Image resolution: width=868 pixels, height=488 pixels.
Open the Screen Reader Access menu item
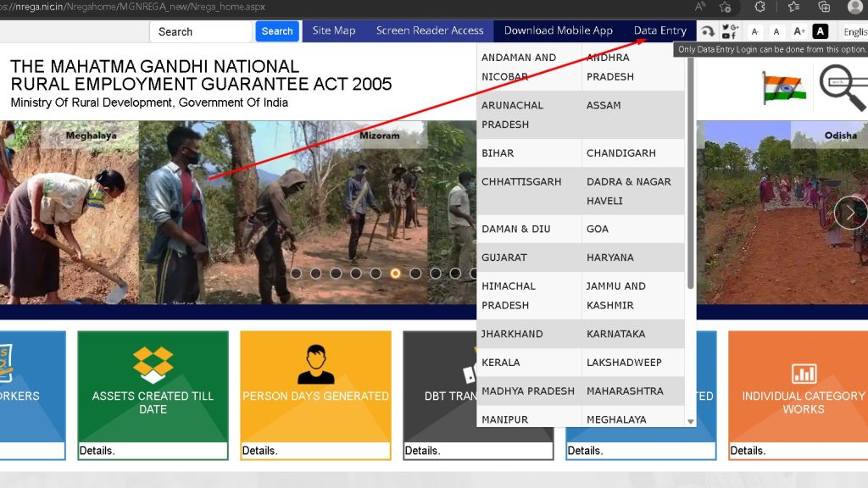430,30
